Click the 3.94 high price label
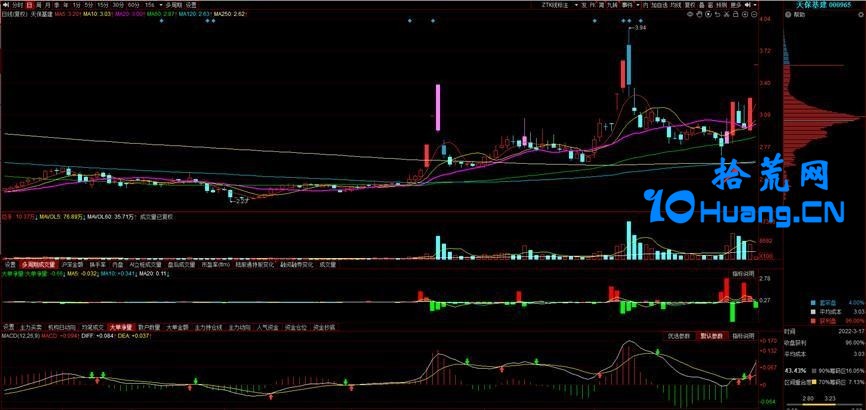866x410 pixels. 640,27
